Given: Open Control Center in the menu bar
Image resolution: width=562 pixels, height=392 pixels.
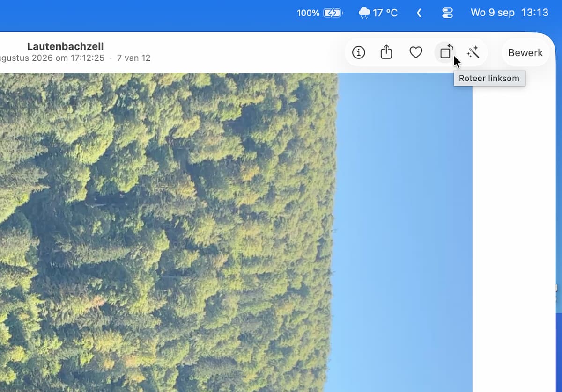Looking at the screenshot, I should pos(447,13).
